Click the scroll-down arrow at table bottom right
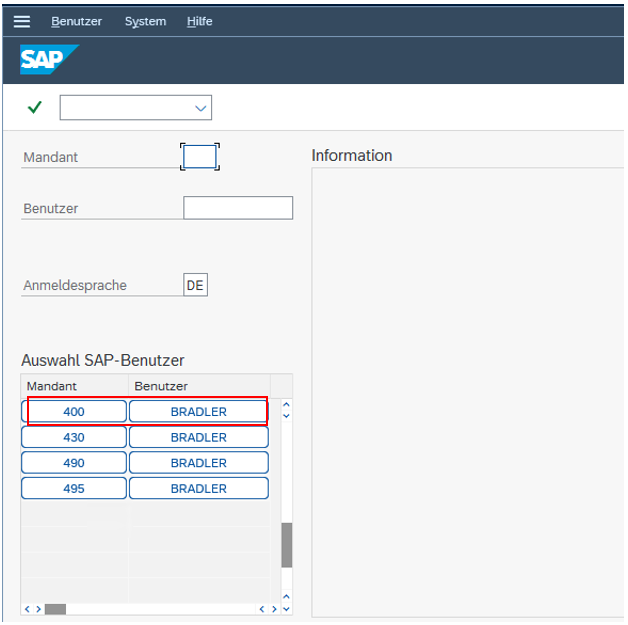Viewport: 628px width, 625px height. click(x=286, y=608)
